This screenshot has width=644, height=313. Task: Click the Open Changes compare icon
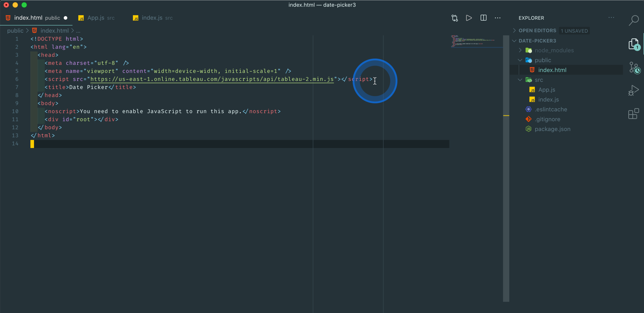coord(455,18)
